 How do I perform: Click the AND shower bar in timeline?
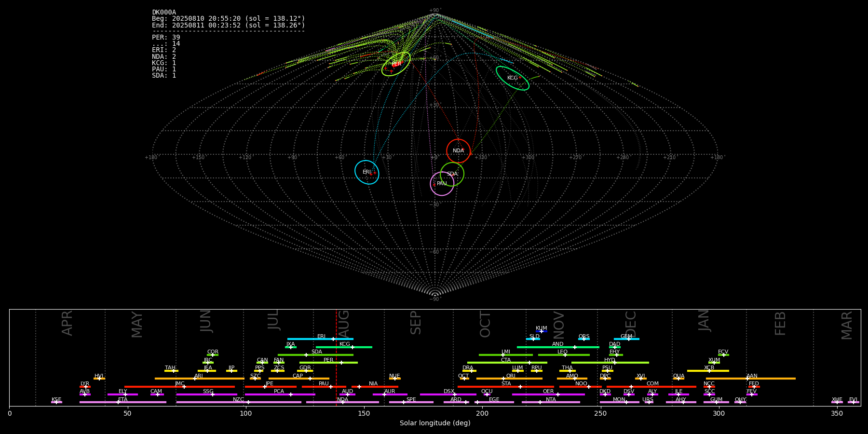point(558,347)
